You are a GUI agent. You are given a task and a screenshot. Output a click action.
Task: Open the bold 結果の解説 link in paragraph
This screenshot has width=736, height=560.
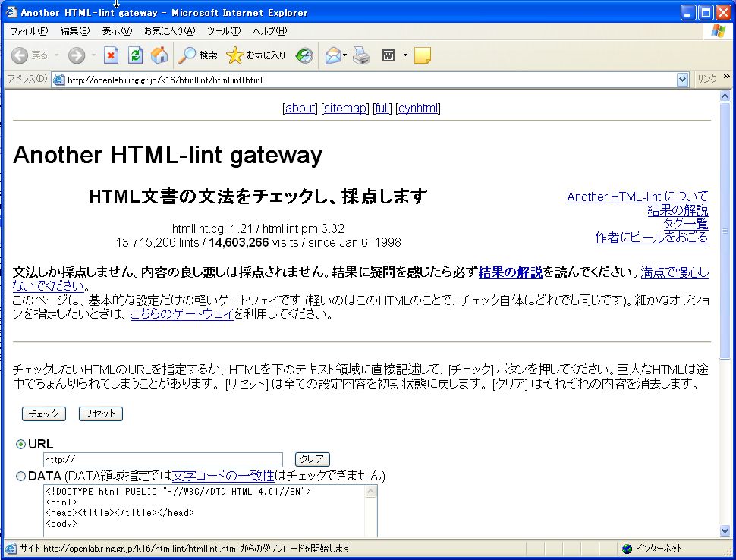pos(511,272)
